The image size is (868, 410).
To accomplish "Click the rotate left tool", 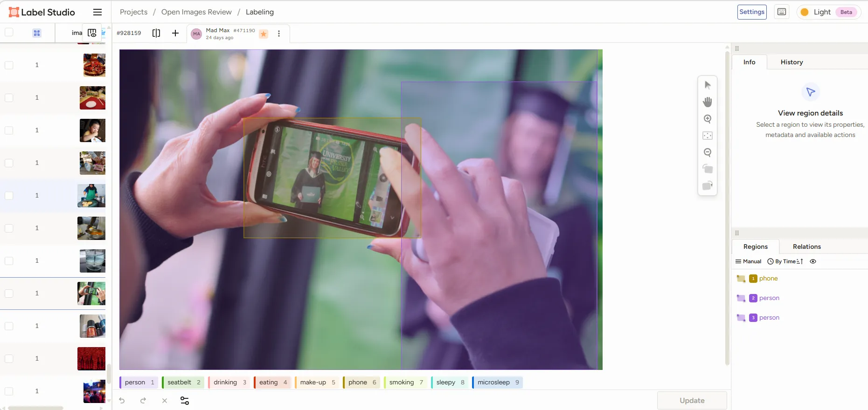I will pyautogui.click(x=708, y=169).
